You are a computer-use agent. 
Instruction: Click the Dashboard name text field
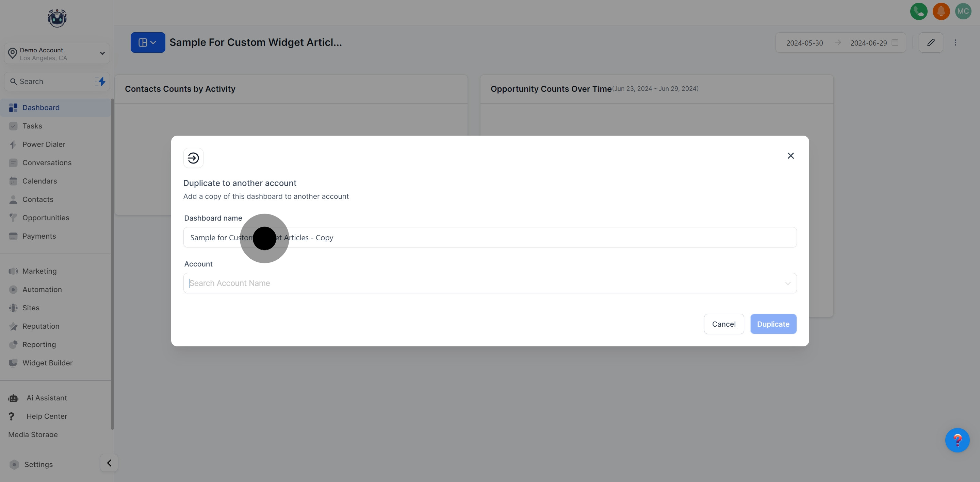(490, 238)
